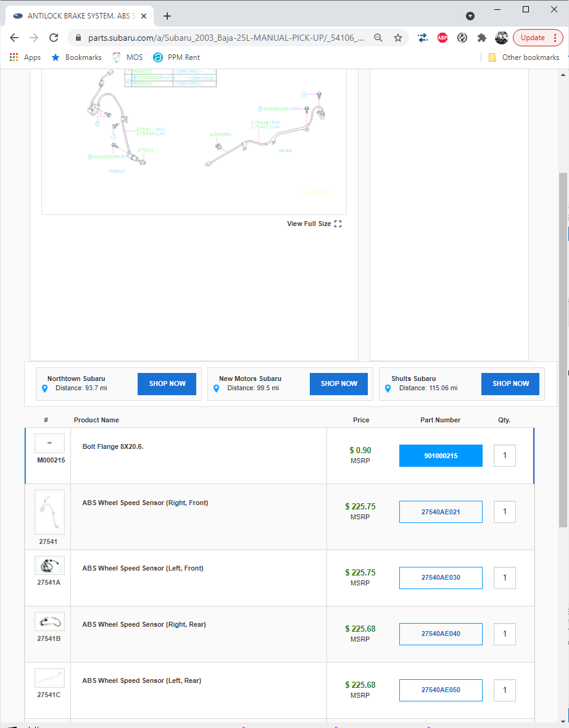Open the 27541C sensor thumbnail

(49, 678)
